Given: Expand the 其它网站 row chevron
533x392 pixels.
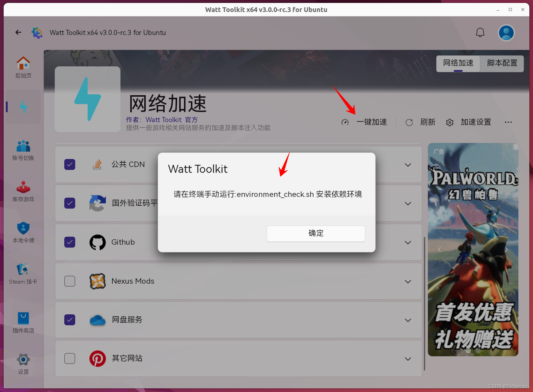Looking at the screenshot, I should click(x=408, y=359).
